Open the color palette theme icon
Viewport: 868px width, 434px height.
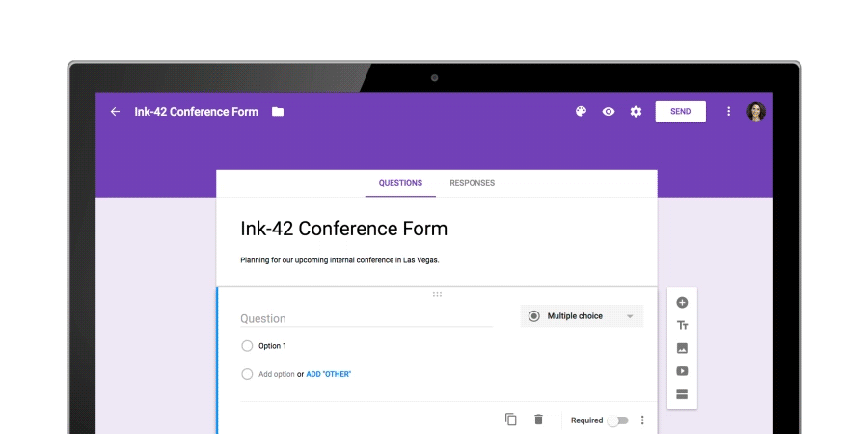[581, 112]
